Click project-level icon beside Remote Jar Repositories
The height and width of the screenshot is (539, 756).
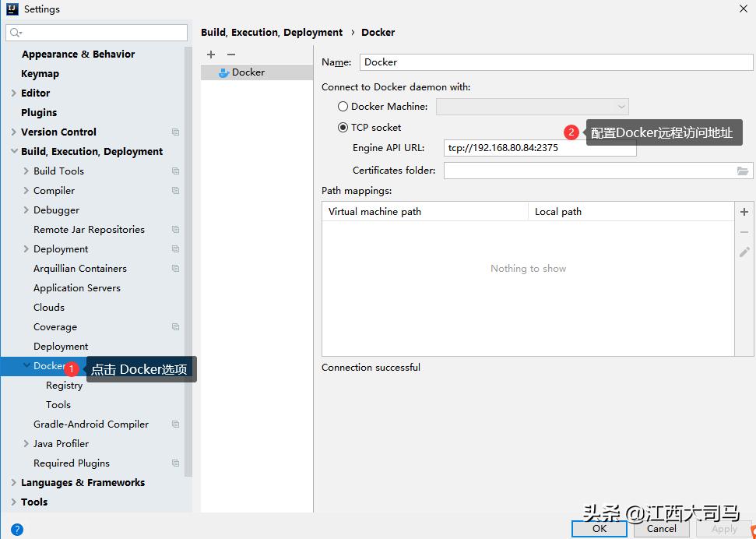pos(175,230)
